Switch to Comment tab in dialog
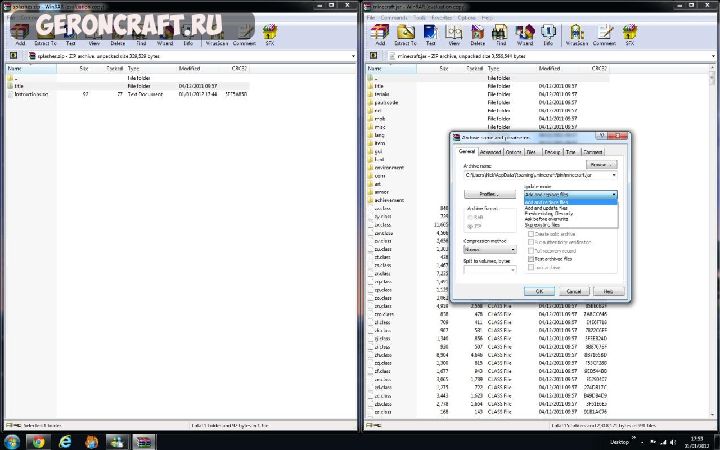 click(592, 152)
